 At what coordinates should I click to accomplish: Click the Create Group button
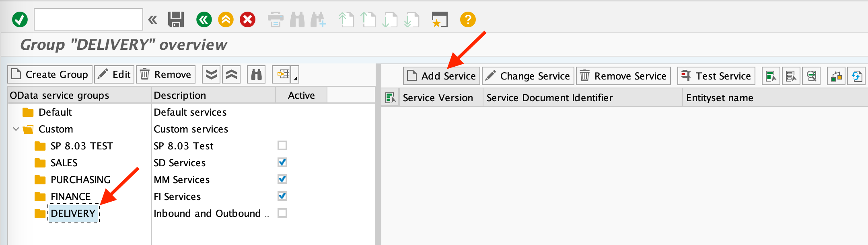pos(50,75)
